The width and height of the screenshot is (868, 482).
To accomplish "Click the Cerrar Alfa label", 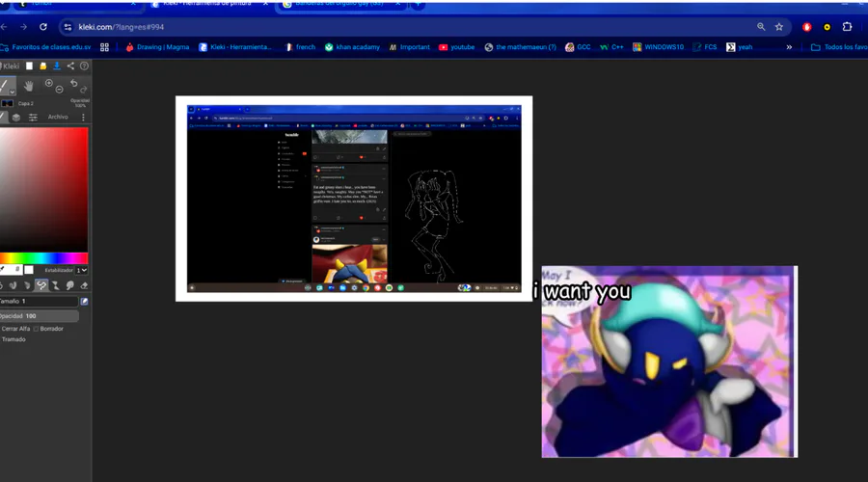I will tap(15, 329).
